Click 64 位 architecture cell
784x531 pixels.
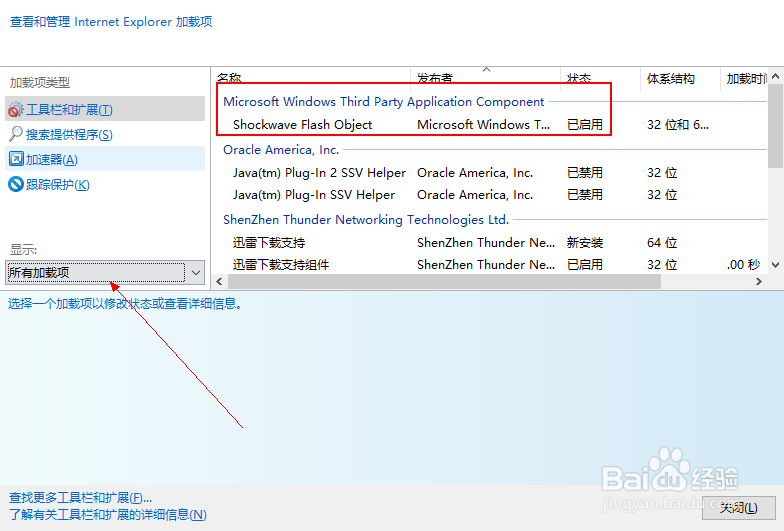(662, 242)
